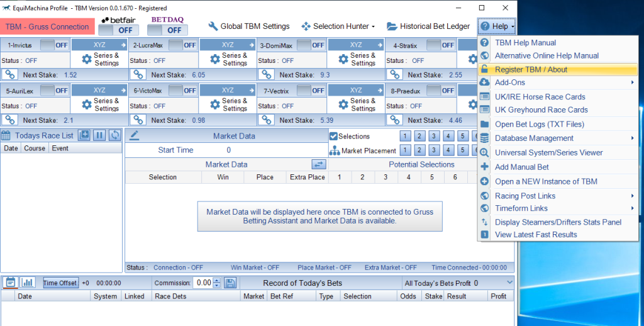This screenshot has width=644, height=326.
Task: Choose Register TBM / About
Action: coord(558,69)
